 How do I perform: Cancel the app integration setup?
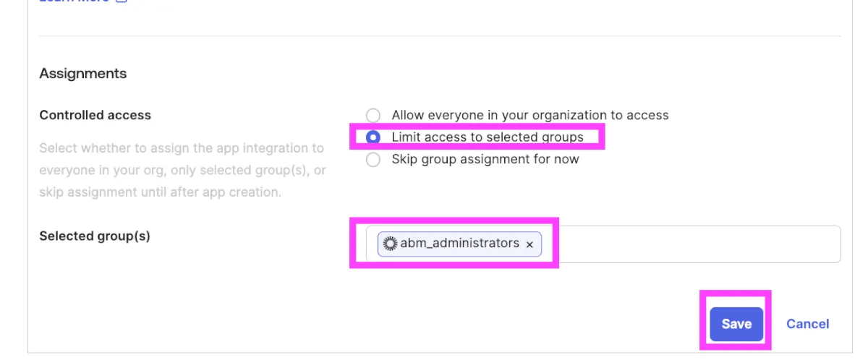807,324
